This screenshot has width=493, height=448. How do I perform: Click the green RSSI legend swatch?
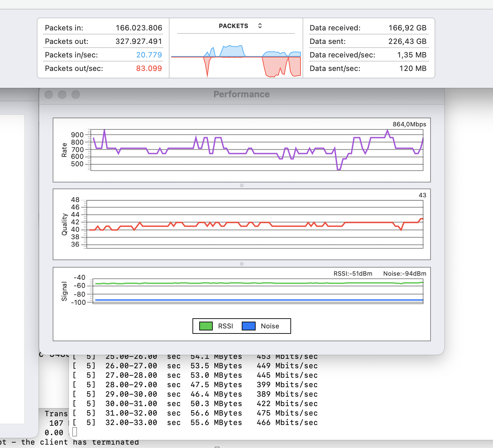[x=206, y=326]
